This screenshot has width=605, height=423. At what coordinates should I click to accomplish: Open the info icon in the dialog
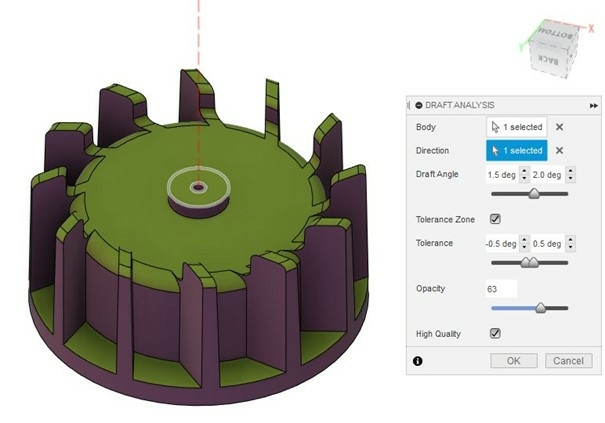point(418,360)
